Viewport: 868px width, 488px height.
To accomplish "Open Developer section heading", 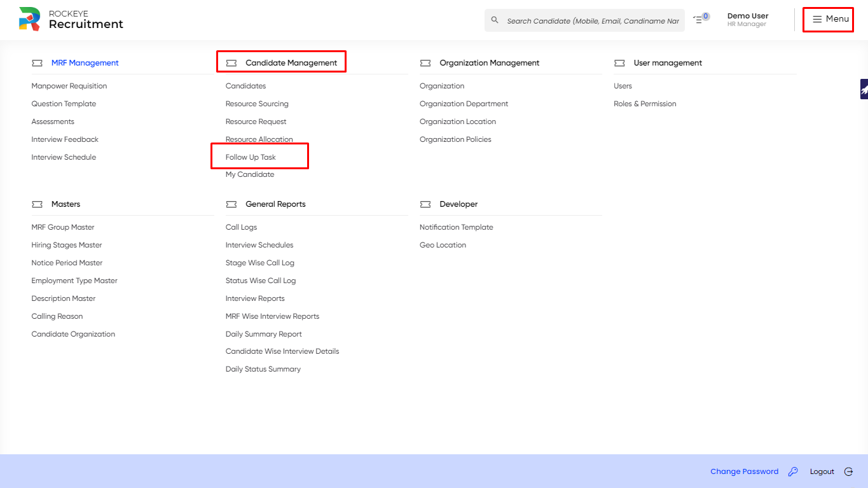I will [458, 204].
